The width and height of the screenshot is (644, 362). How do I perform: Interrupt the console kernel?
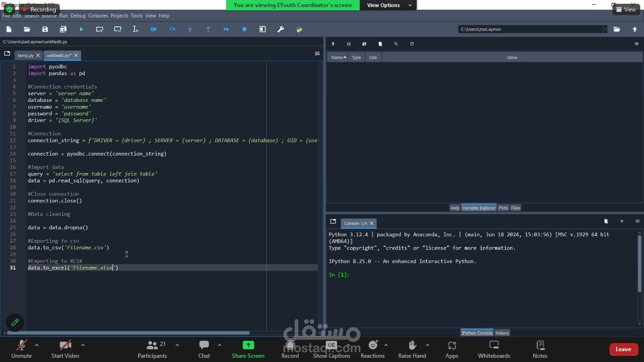tap(622, 221)
